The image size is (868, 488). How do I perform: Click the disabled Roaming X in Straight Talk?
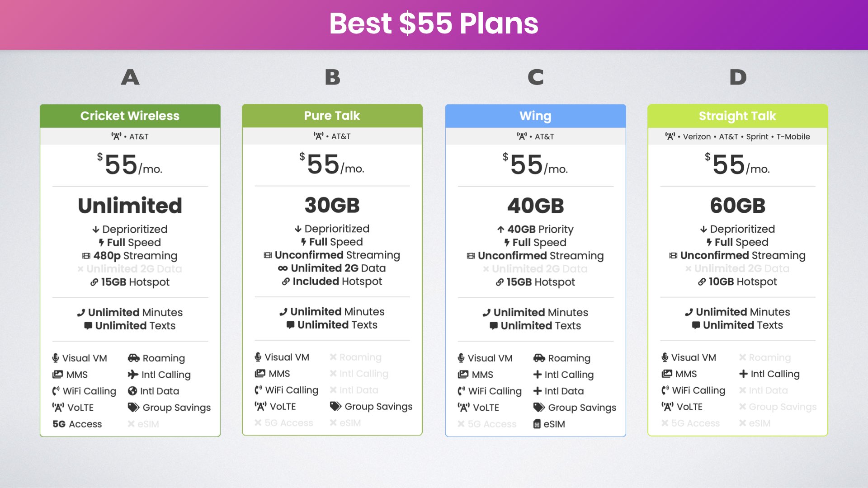coord(742,357)
